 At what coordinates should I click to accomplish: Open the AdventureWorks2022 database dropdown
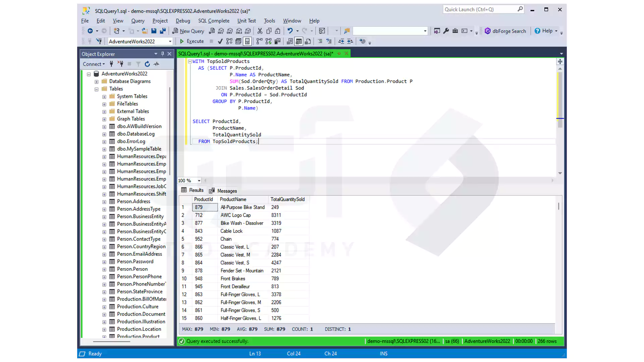coord(170,41)
